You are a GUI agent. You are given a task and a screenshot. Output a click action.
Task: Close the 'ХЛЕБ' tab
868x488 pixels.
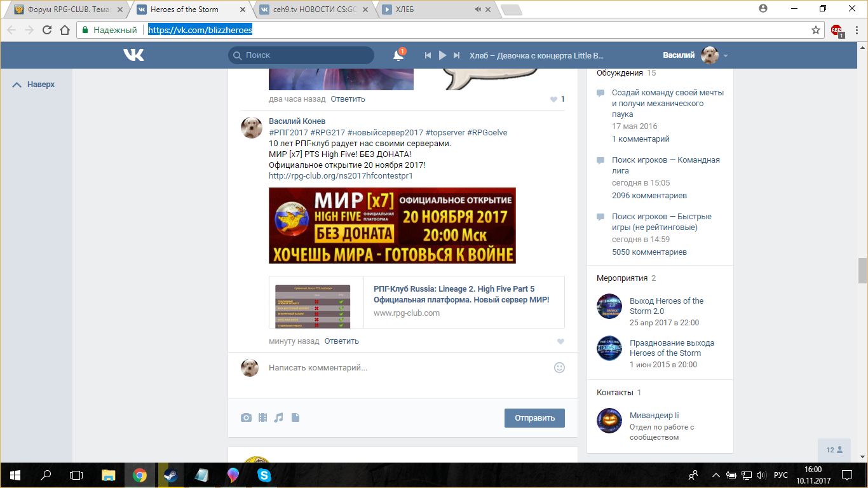click(x=488, y=10)
